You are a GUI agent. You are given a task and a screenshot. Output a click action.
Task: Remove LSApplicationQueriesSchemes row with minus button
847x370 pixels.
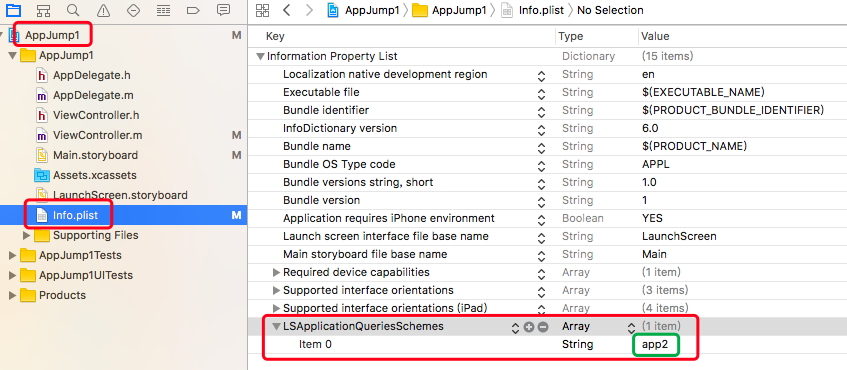pyautogui.click(x=543, y=327)
